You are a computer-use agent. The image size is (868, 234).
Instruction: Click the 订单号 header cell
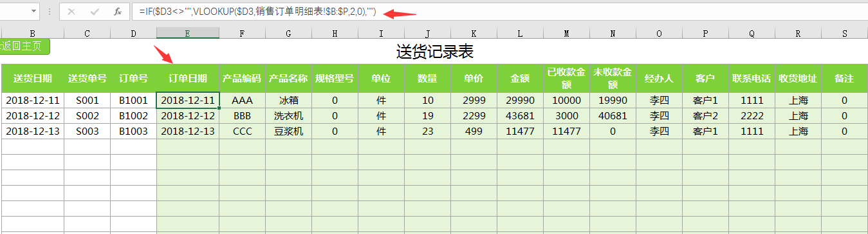click(133, 78)
